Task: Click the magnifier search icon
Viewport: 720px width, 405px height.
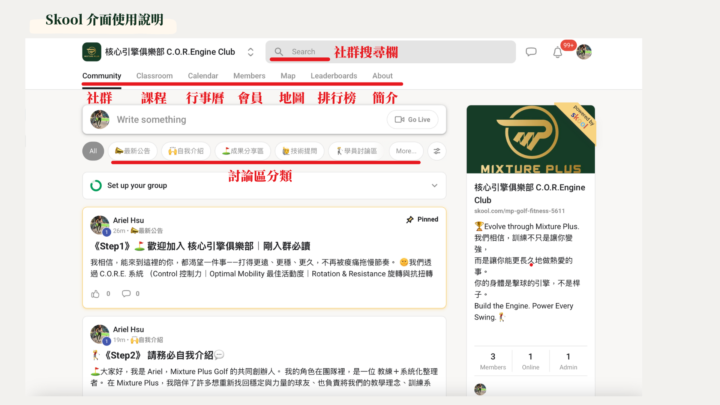Action: pos(279,51)
